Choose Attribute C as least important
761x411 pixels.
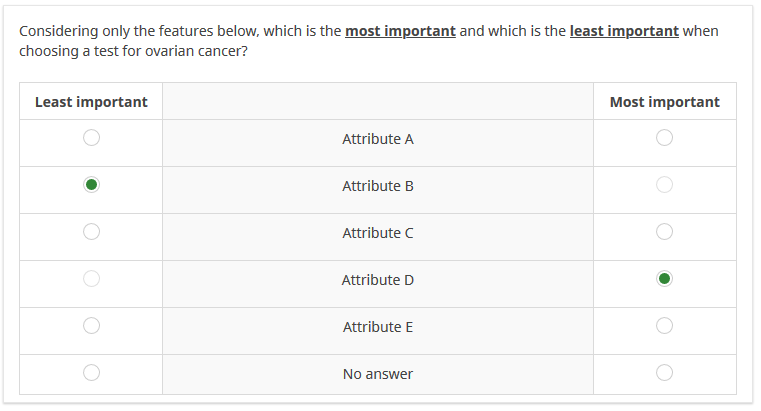click(91, 232)
